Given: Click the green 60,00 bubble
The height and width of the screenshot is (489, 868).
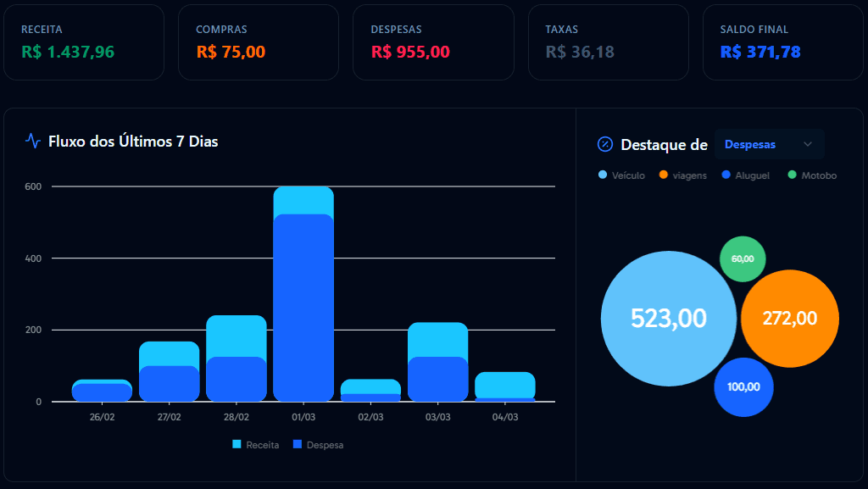Looking at the screenshot, I should point(743,258).
